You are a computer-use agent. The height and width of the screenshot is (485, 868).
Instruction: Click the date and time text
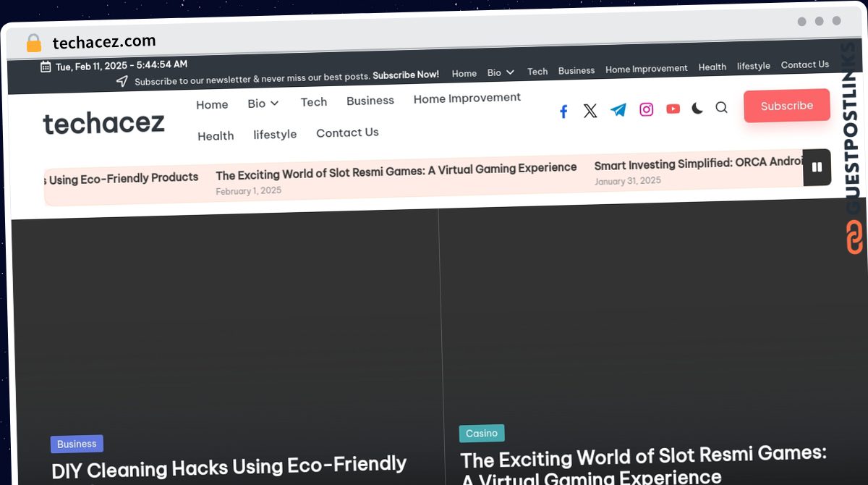coord(122,65)
